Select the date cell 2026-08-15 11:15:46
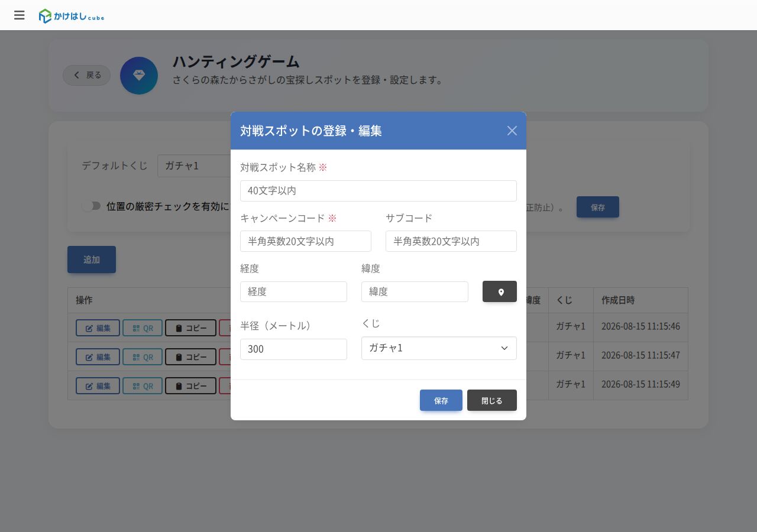Screen dimensions: 757x532 coord(640,326)
